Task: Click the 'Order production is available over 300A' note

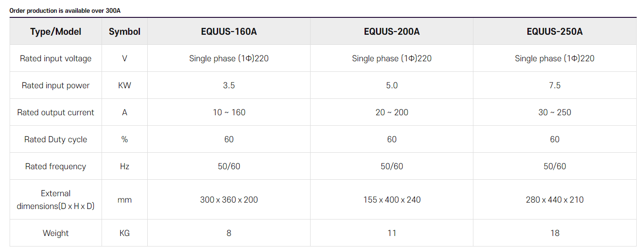Action: point(65,10)
